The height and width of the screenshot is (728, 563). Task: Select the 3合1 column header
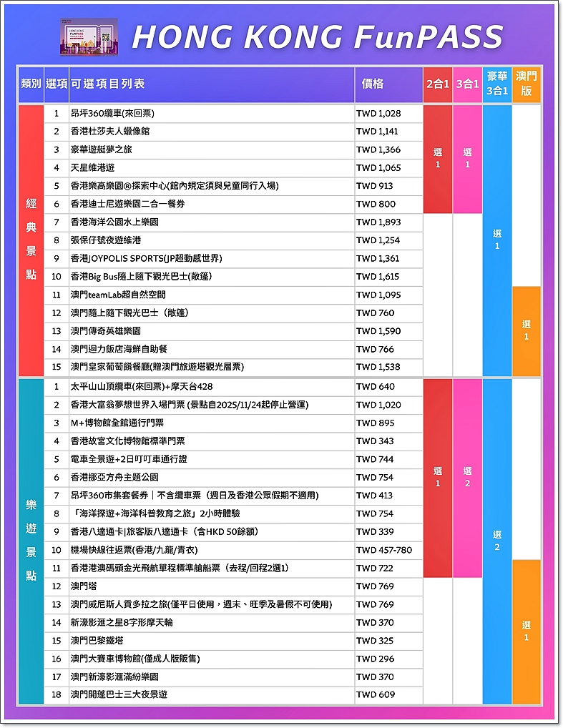coord(467,84)
